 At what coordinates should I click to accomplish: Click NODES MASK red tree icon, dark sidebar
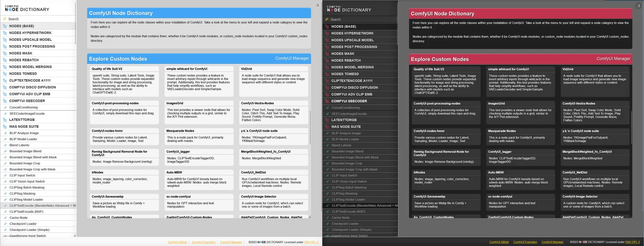point(327,54)
